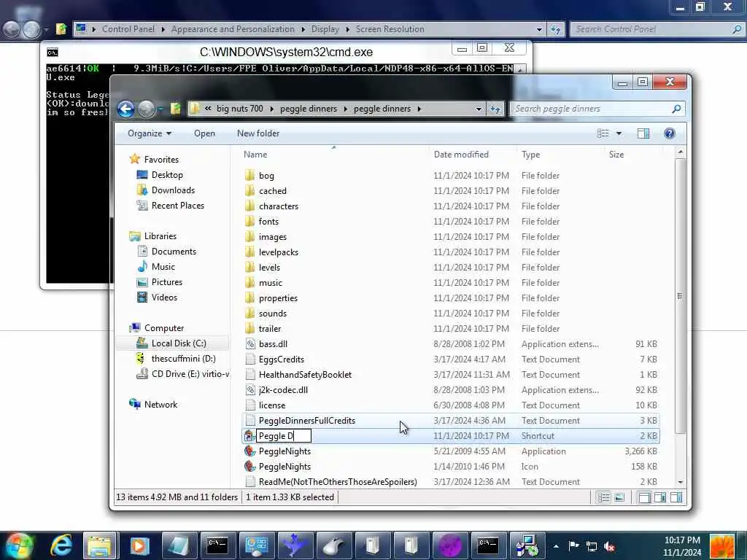
Task: Click the change view icon in toolbar
Action: [x=603, y=133]
